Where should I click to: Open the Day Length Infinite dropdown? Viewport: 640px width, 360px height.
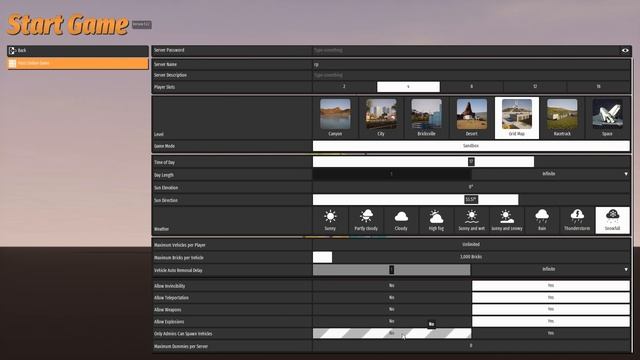pyautogui.click(x=550, y=174)
